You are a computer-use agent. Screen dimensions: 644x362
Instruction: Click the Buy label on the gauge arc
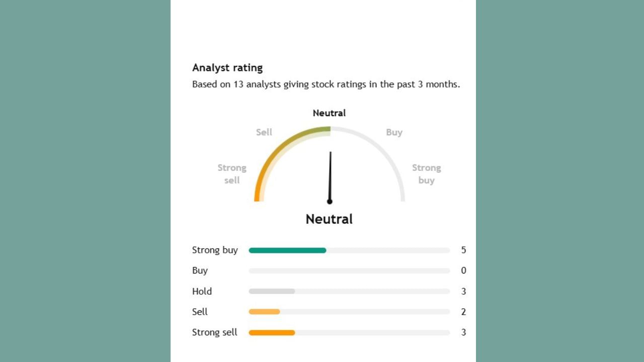[394, 132]
